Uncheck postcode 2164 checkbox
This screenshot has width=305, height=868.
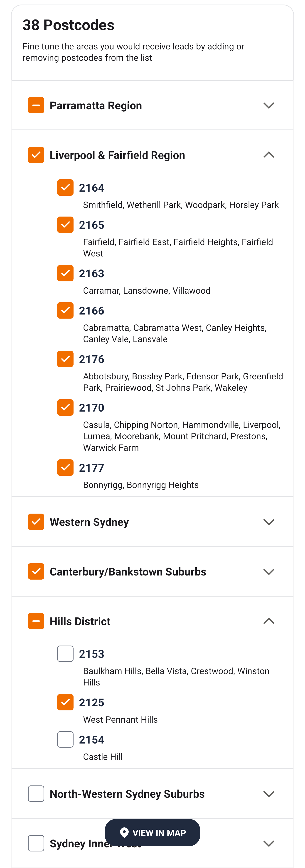(65, 188)
